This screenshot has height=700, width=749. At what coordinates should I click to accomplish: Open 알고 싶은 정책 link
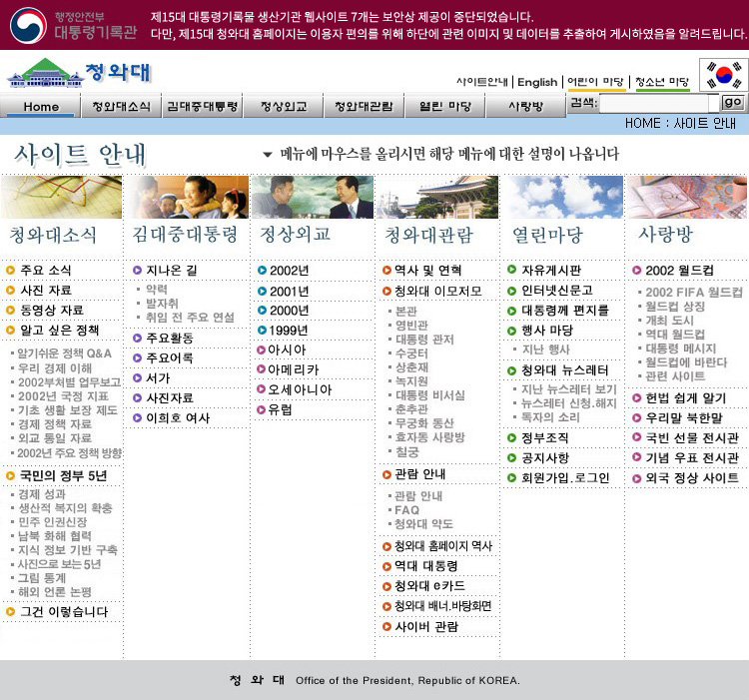click(x=59, y=330)
